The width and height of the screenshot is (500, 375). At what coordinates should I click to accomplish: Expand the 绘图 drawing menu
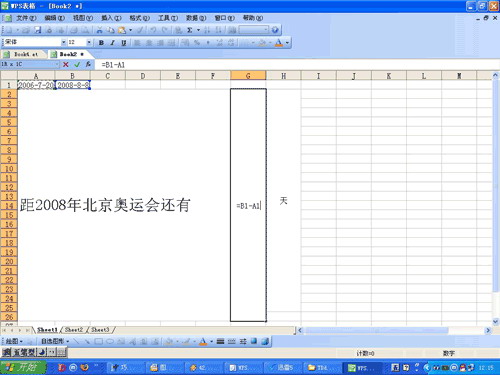14,341
